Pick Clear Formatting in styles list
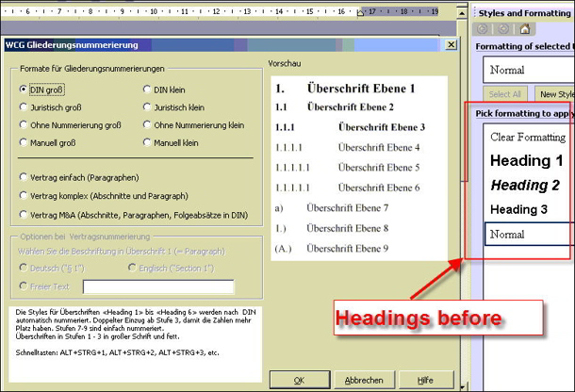The image size is (575, 392). [x=528, y=138]
